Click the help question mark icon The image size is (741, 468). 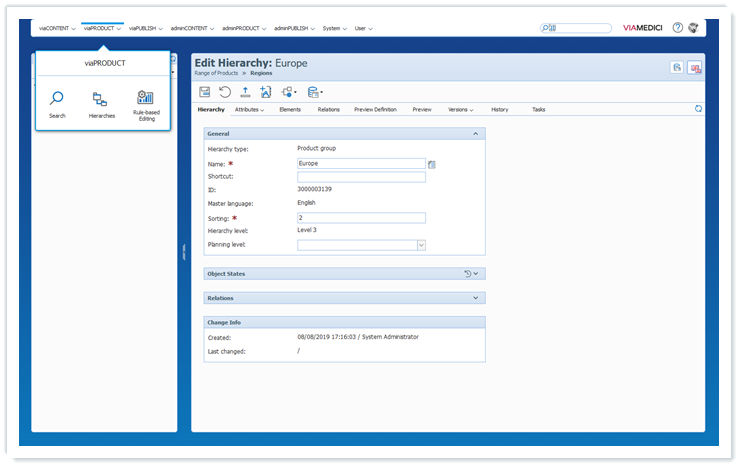[x=677, y=28]
